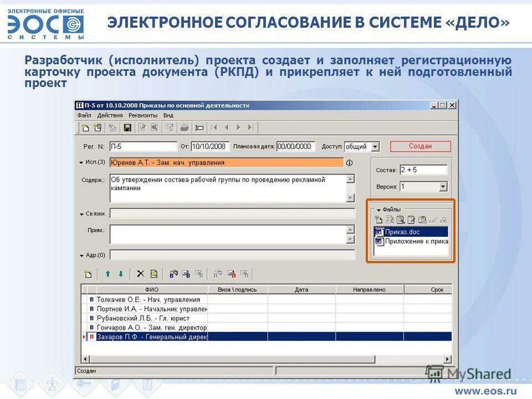This screenshot has width=532, height=399.
Task: Click the printer toolbar icon
Action: pyautogui.click(x=185, y=127)
